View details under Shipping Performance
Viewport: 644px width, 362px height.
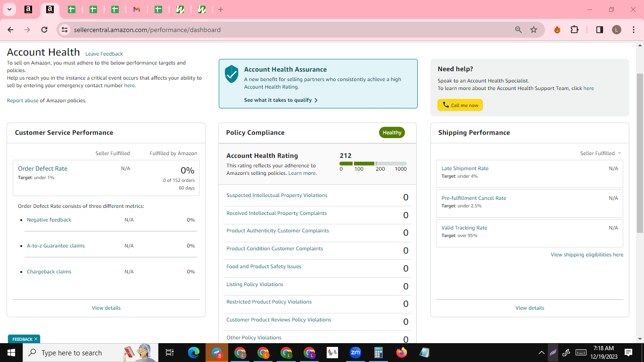click(x=530, y=308)
